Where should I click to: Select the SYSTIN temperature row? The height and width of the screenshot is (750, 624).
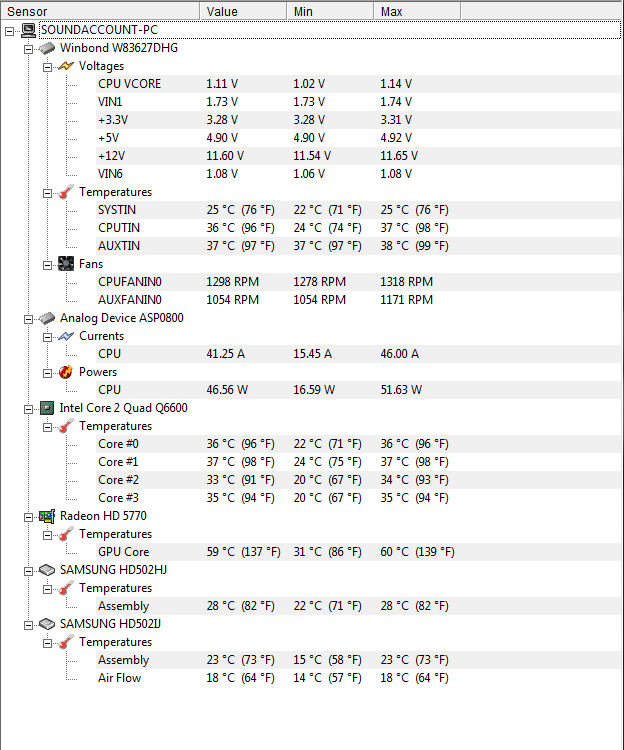[360, 210]
